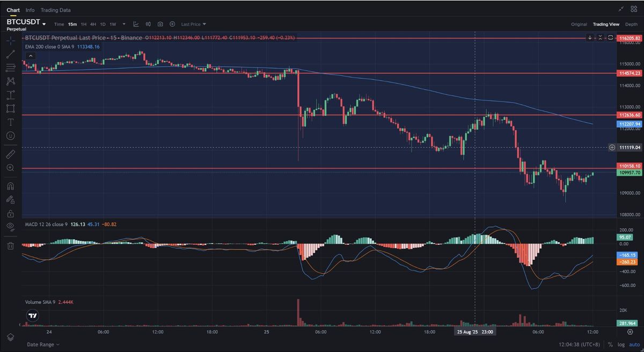Select the 1W time interval

coord(113,24)
